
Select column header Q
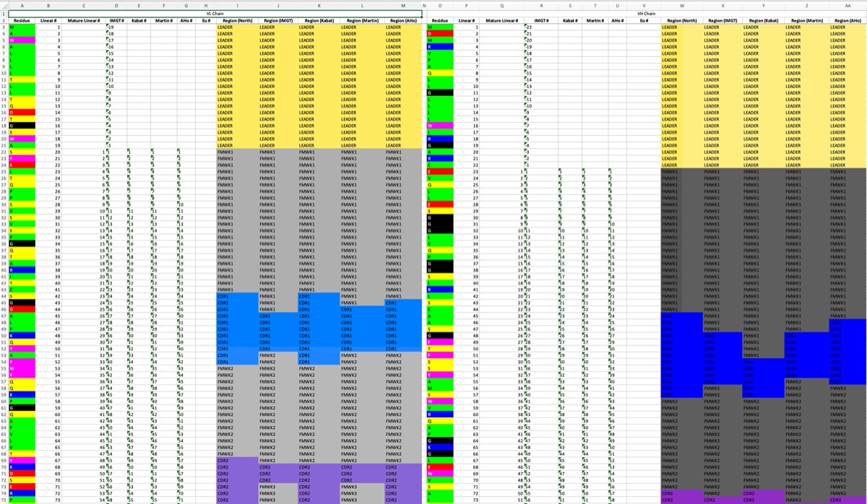[502, 5]
